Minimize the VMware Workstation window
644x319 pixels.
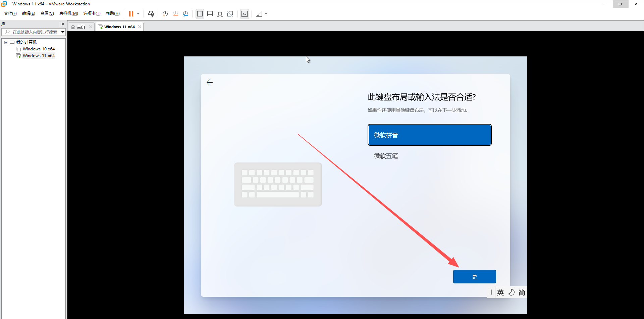coord(604,4)
